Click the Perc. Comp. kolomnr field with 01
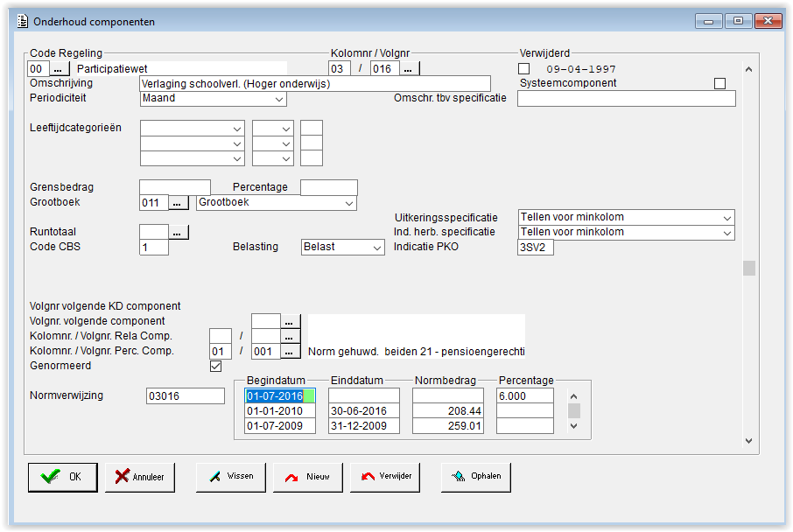This screenshot has width=793, height=532. point(220,352)
